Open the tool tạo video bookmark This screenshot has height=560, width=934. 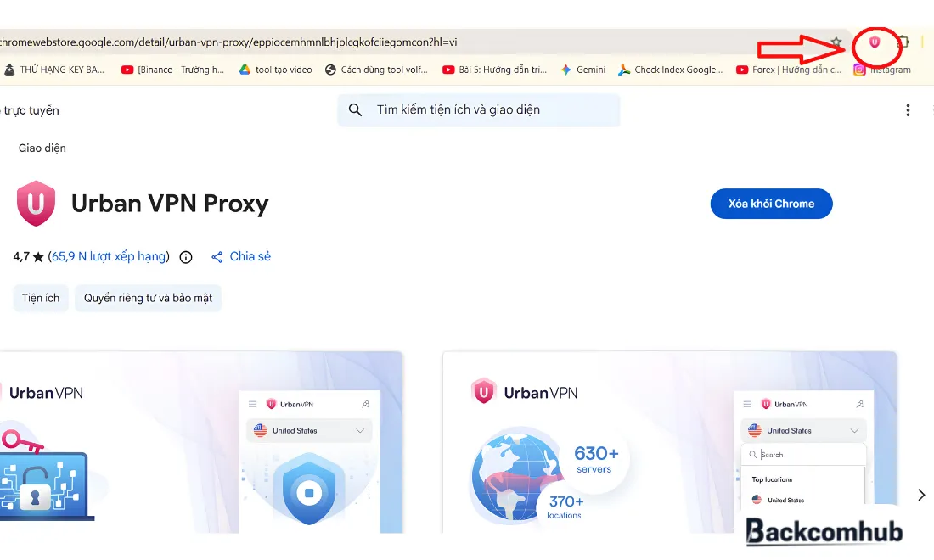pyautogui.click(x=276, y=70)
